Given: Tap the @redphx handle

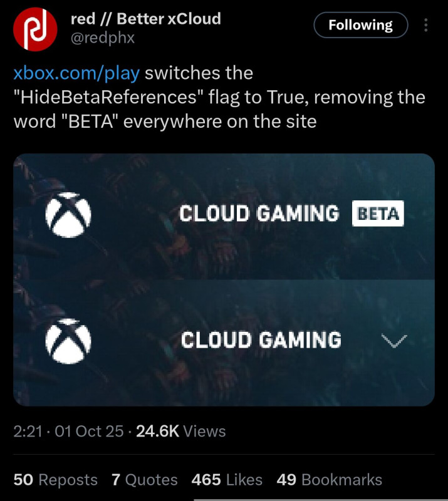Looking at the screenshot, I should coord(102,39).
